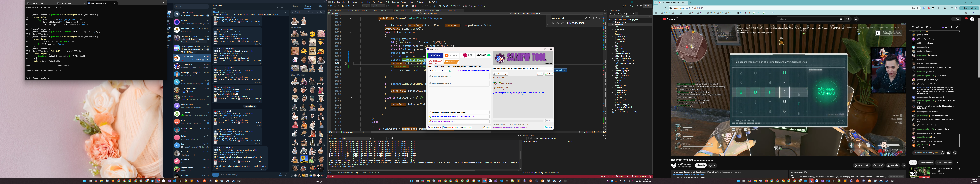Select the Xiaomi brand in SamFw Tool
Viewport: 980px width, 184px height.
click(x=451, y=55)
